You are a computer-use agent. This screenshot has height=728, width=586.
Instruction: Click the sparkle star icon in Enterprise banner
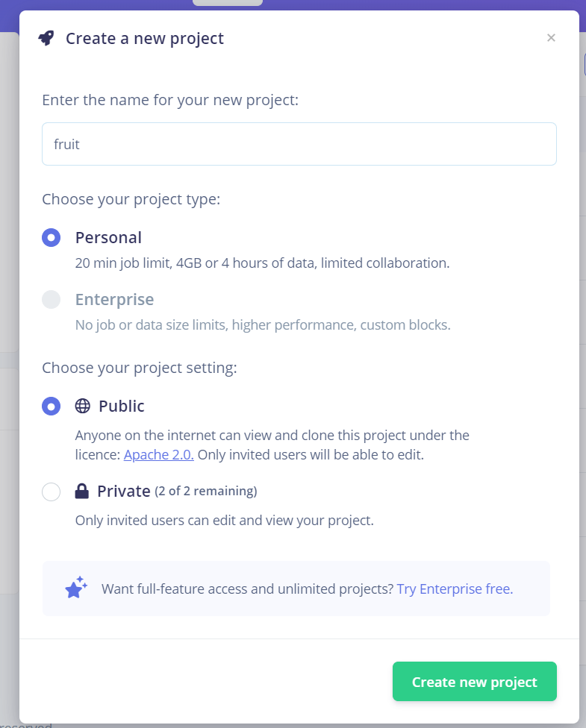76,587
